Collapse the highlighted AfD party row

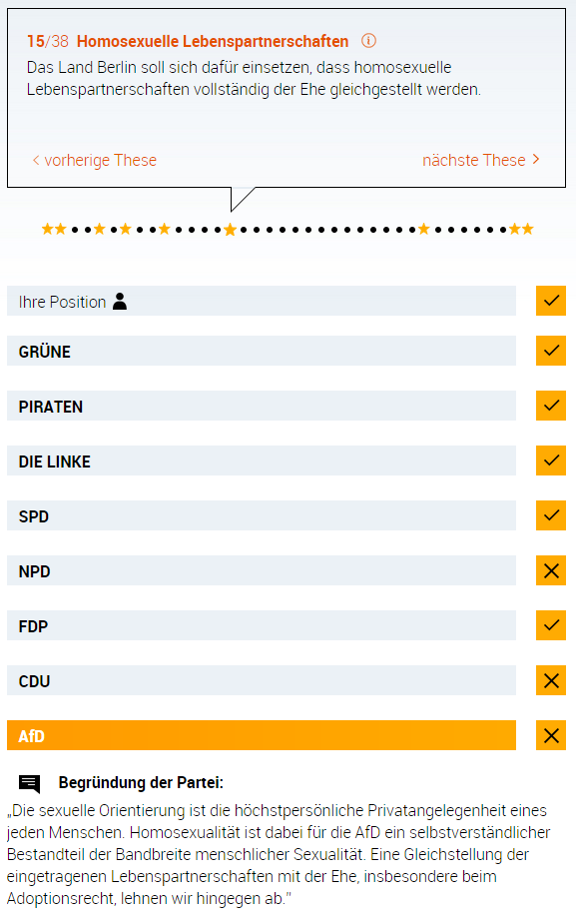point(262,735)
